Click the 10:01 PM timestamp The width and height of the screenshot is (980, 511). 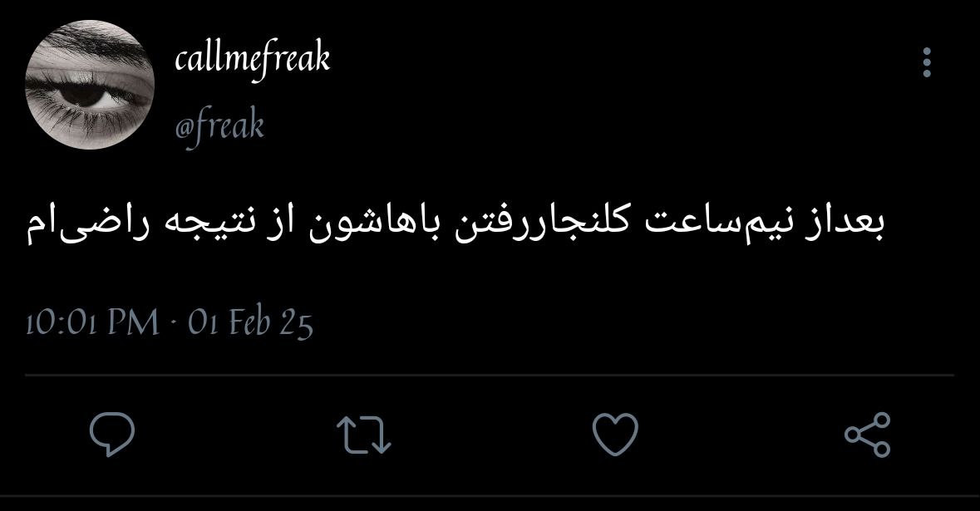tap(92, 323)
